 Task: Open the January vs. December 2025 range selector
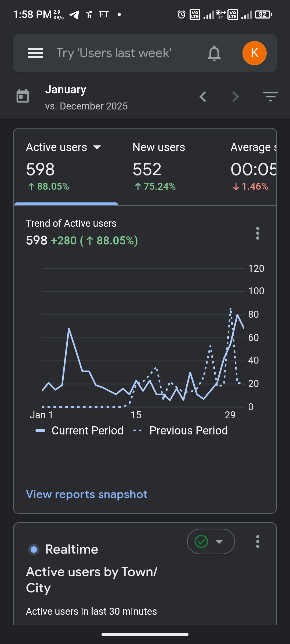(86, 97)
